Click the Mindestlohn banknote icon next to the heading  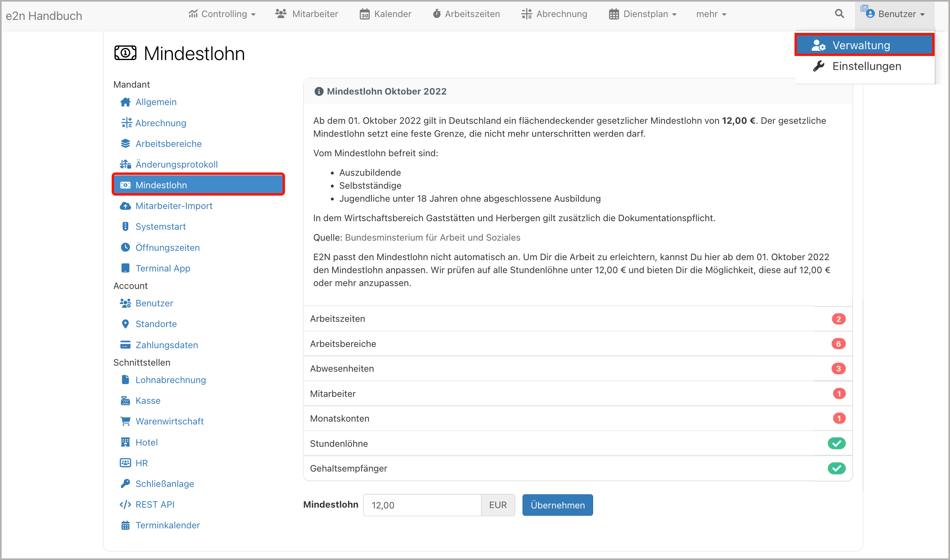click(125, 52)
